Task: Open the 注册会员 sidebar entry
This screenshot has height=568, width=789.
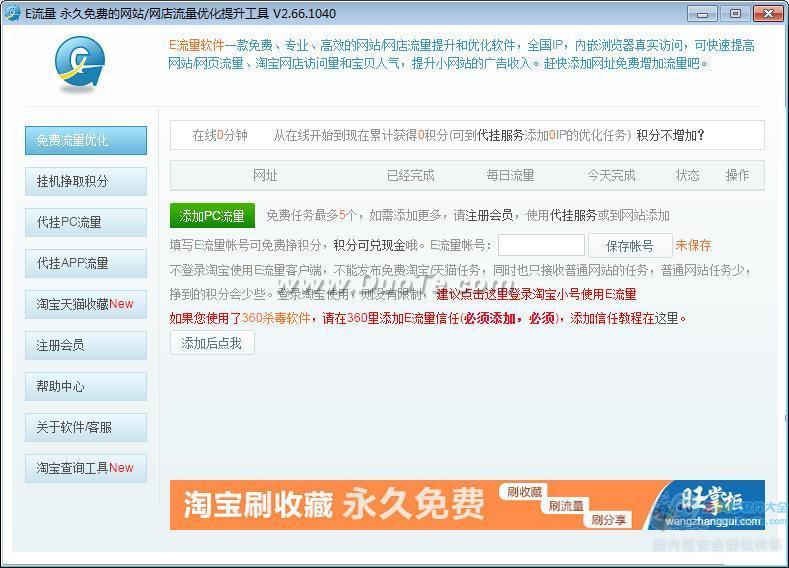Action: [x=86, y=345]
